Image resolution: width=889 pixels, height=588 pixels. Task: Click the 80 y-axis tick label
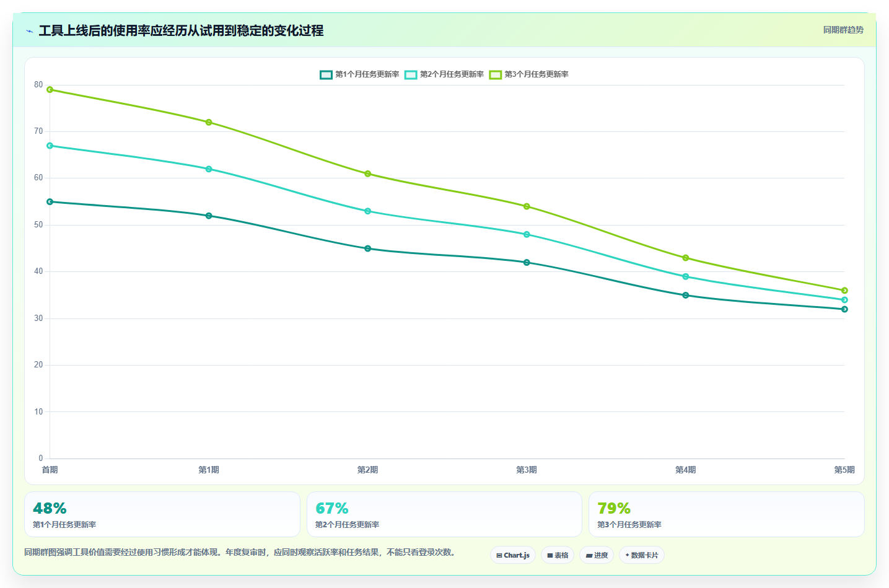tap(39, 85)
